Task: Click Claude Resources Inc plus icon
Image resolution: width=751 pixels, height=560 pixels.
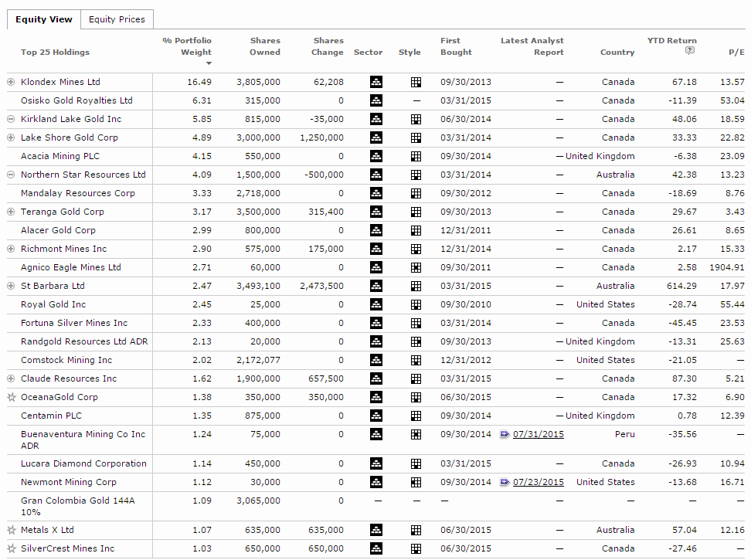Action: [11, 378]
